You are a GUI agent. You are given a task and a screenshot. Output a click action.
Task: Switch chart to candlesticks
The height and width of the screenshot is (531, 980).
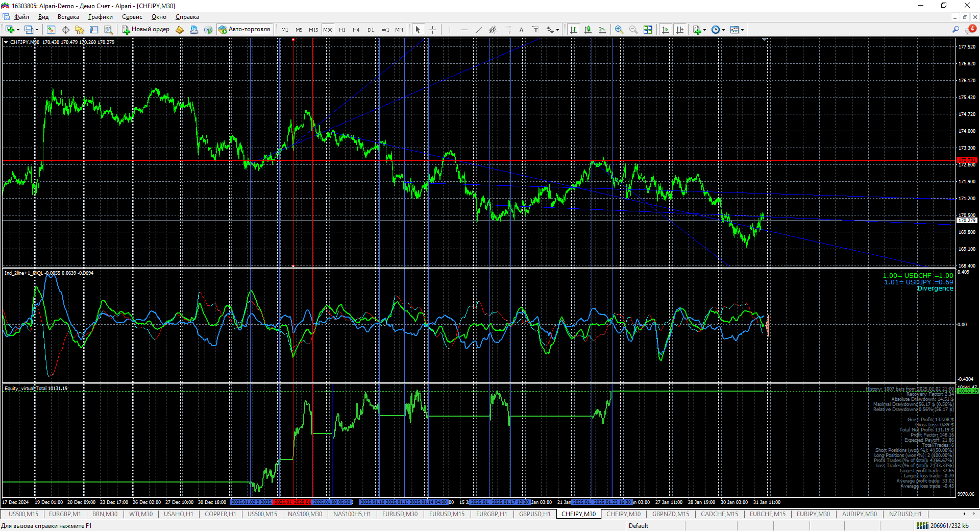(588, 30)
